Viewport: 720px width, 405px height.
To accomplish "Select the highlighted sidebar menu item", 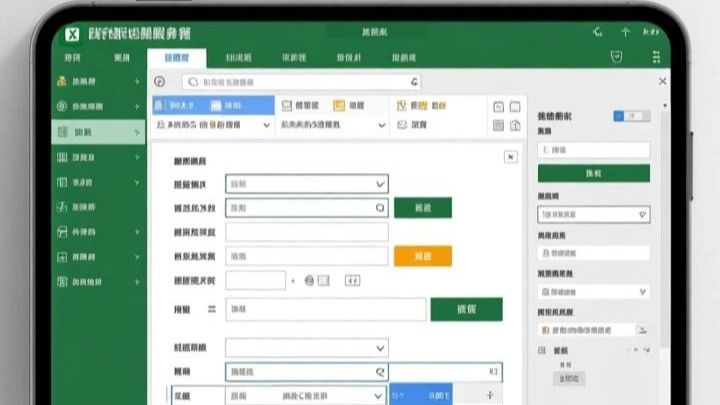I will [98, 132].
